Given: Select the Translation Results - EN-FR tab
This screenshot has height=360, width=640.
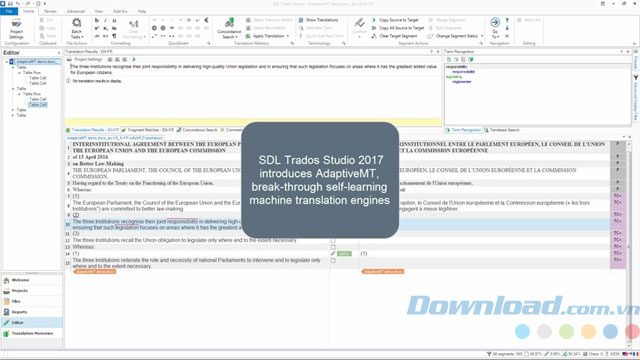Looking at the screenshot, I should (x=93, y=130).
